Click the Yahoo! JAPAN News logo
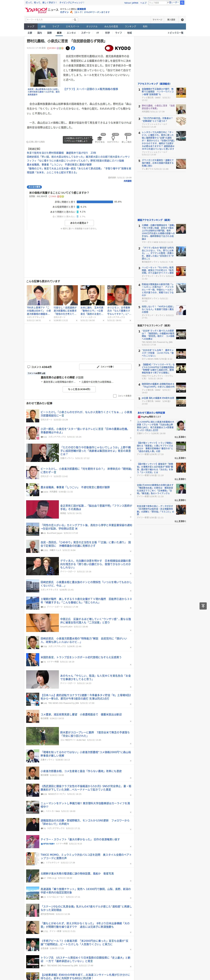 (42, 10)
